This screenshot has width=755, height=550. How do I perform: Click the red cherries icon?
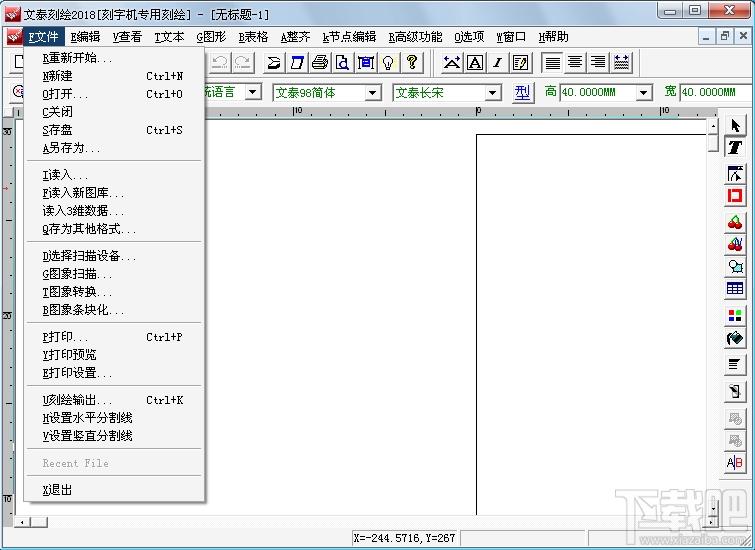[735, 222]
